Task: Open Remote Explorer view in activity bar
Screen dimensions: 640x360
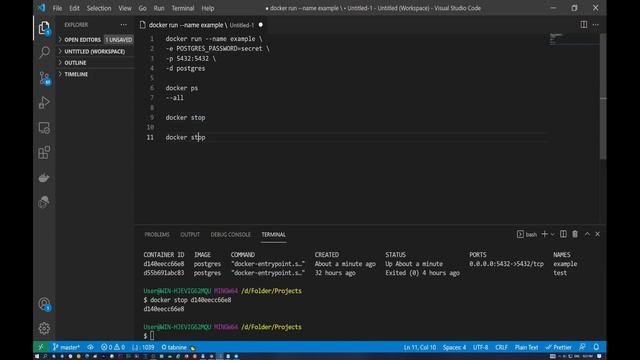Action: coord(44,128)
